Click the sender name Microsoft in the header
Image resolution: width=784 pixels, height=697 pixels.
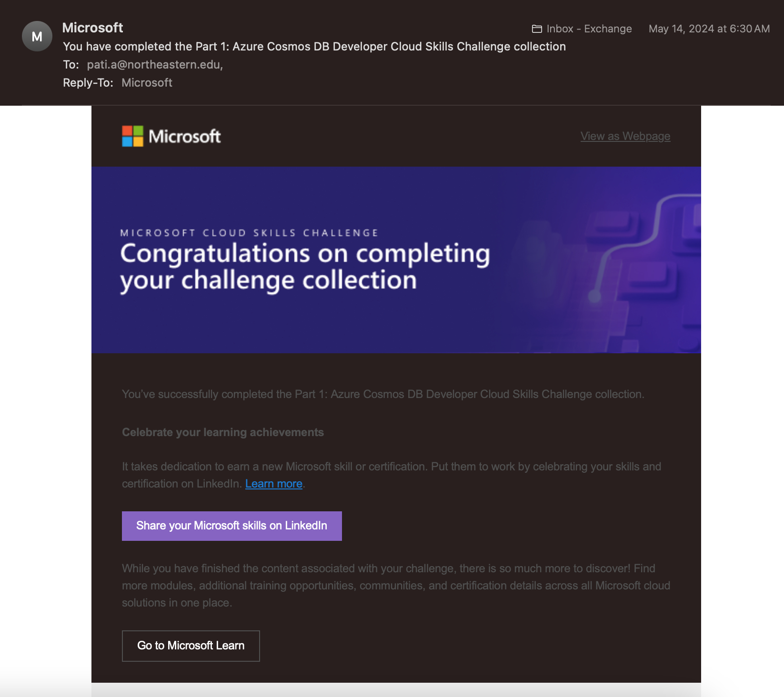coord(92,28)
